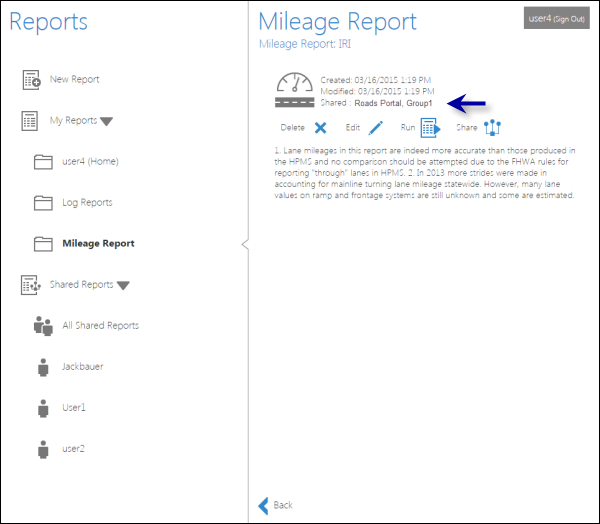
Task: Click the New Report link
Action: pyautogui.click(x=74, y=80)
